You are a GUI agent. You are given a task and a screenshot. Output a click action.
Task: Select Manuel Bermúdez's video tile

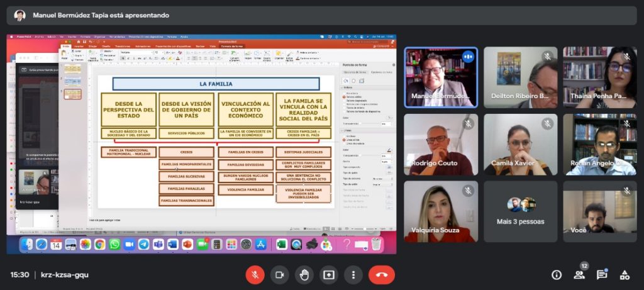click(440, 77)
